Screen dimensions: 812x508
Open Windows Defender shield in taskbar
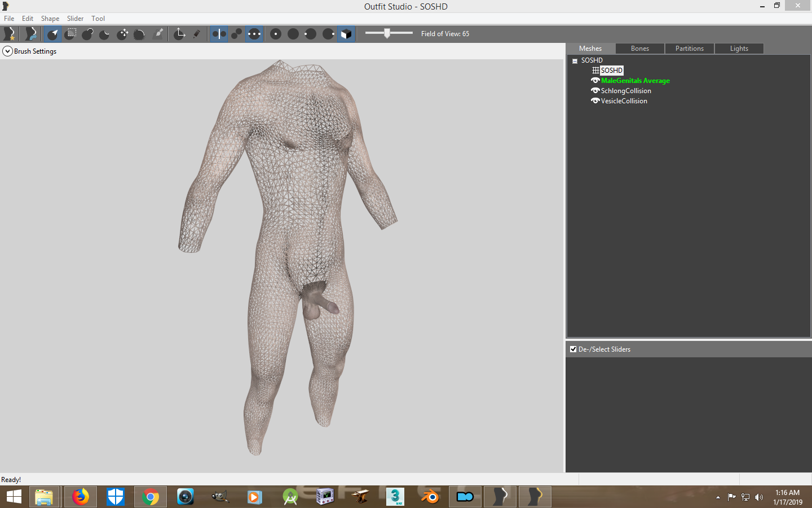(x=116, y=497)
